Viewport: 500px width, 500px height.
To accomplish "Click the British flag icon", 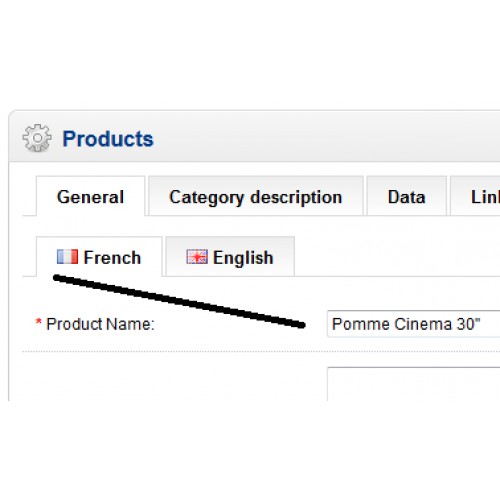I will pyautogui.click(x=197, y=257).
